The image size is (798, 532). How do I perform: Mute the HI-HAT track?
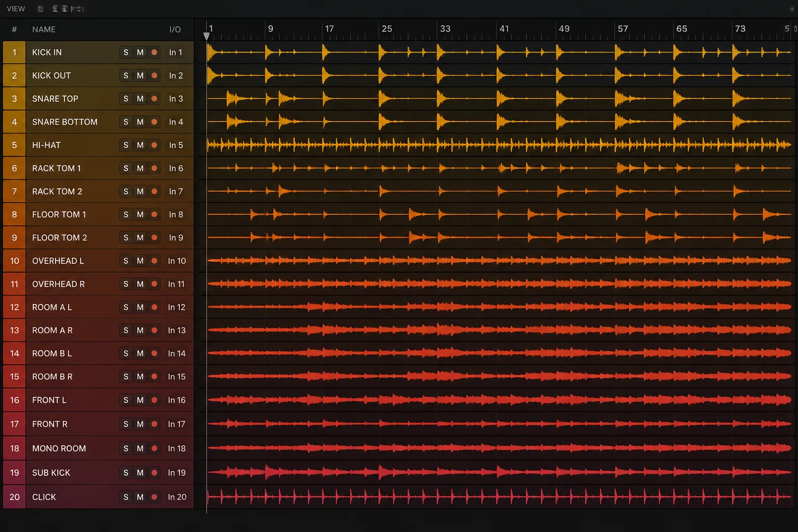click(140, 145)
